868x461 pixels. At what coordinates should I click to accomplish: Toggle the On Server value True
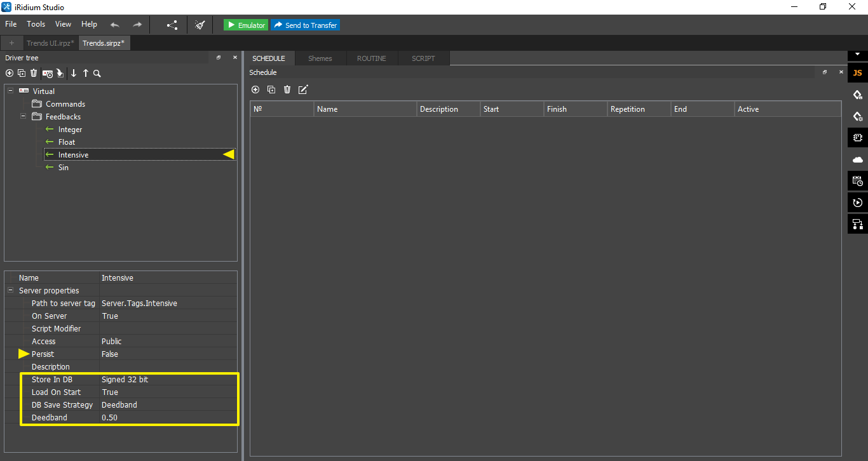110,316
